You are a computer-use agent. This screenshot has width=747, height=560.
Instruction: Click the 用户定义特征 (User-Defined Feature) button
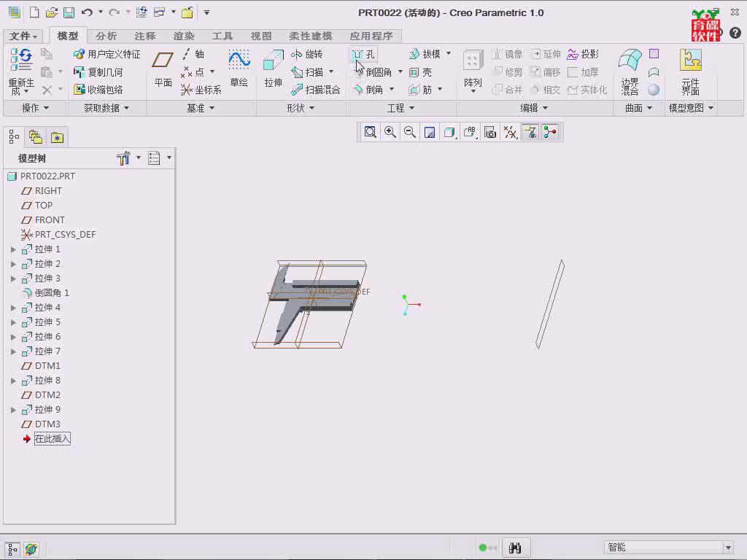107,54
